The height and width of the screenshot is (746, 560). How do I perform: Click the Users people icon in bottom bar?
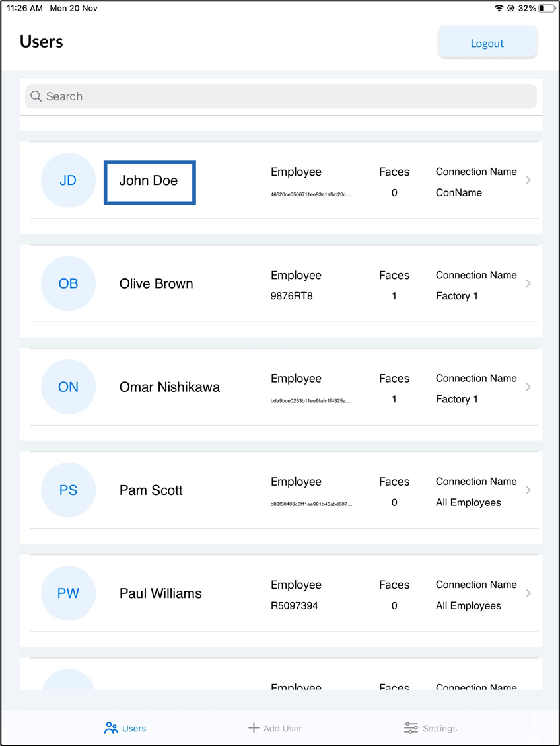coord(111,728)
